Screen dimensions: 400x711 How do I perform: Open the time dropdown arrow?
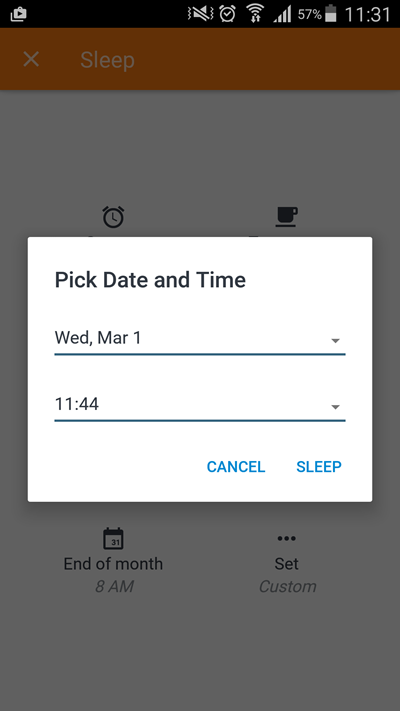(x=336, y=407)
